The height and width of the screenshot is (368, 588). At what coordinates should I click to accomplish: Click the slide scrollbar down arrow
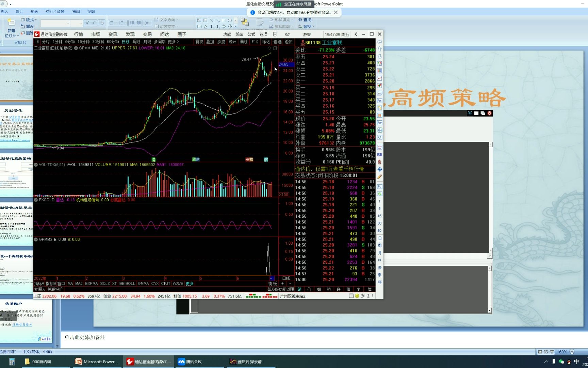[x=57, y=346]
